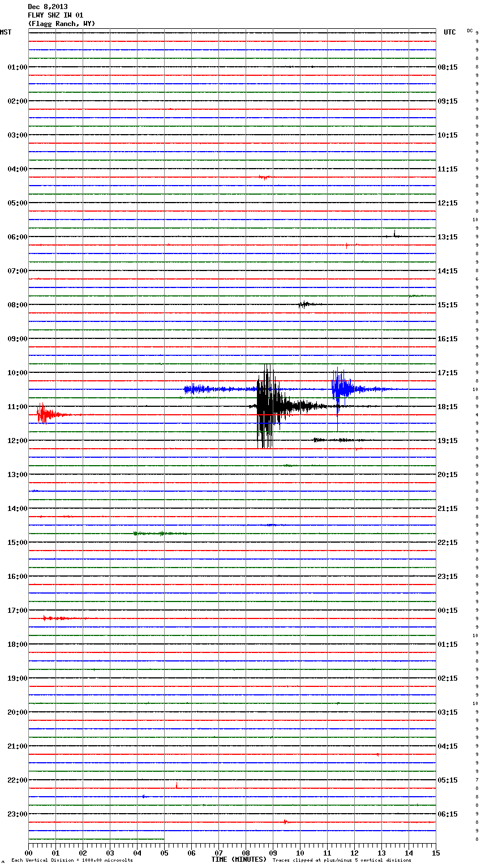
Task: Click the 08:00 MST hour label
Action: 17,305
